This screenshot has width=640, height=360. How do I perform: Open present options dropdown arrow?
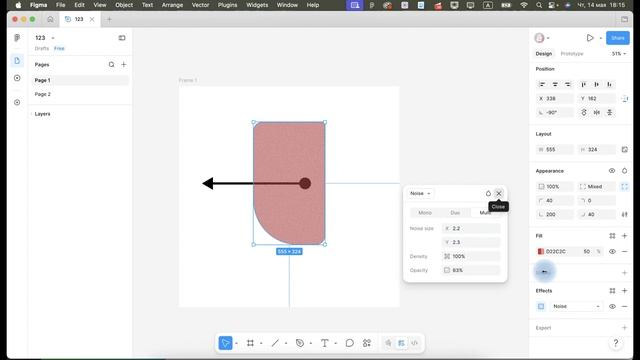click(600, 38)
